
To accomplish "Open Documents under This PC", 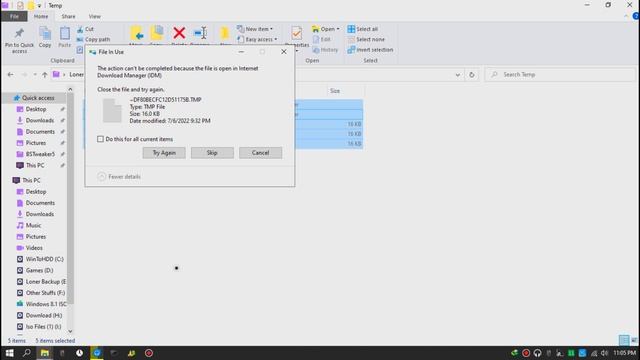I will point(40,203).
